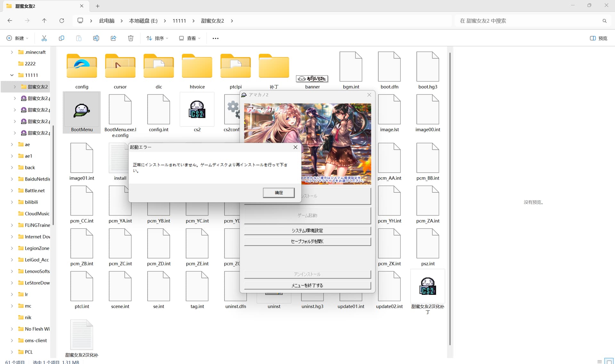Click the システム環境設定 button
The width and height of the screenshot is (615, 364).
[307, 231]
